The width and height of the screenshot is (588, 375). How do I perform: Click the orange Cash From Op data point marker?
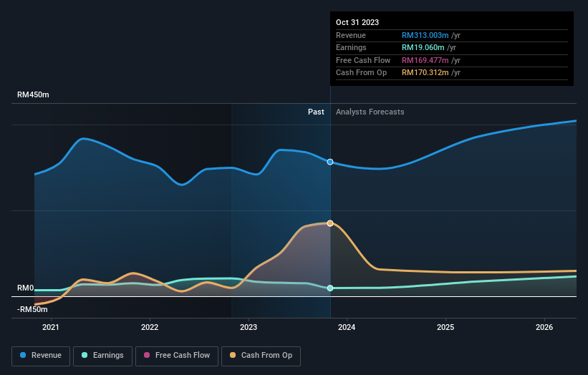pyautogui.click(x=330, y=223)
